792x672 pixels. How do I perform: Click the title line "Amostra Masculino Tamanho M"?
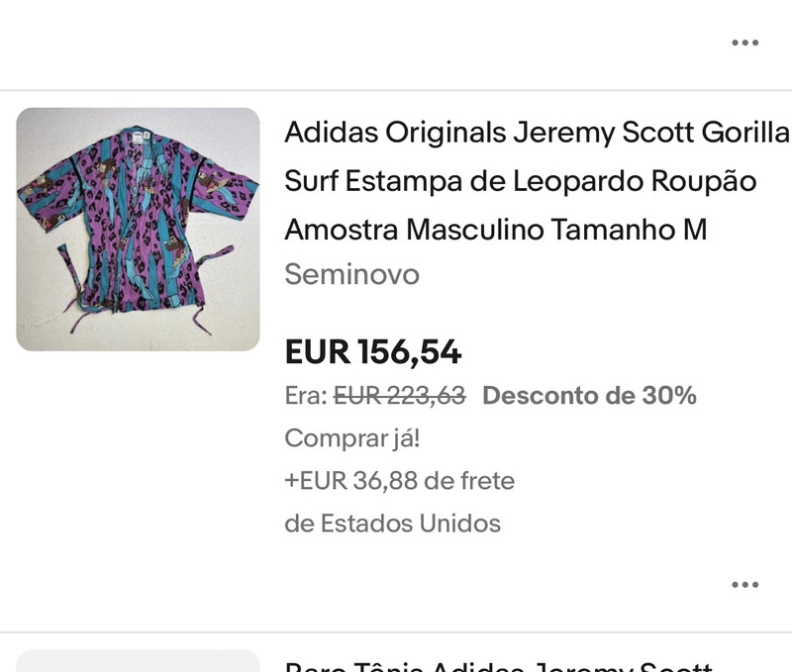(x=495, y=230)
